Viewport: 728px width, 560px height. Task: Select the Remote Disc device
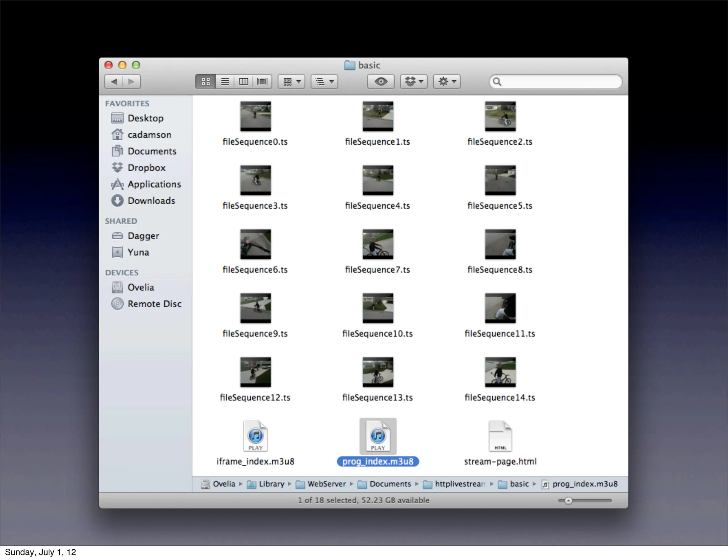pos(154,304)
